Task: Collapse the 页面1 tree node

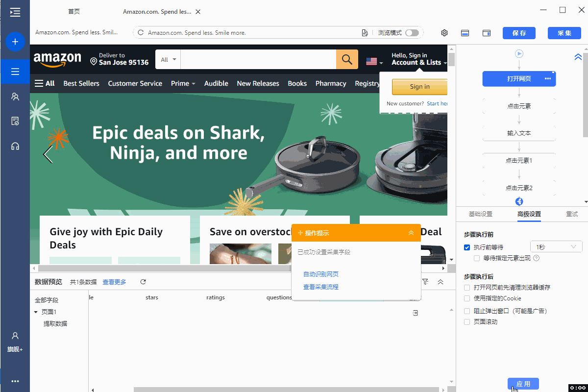Action: [x=36, y=312]
